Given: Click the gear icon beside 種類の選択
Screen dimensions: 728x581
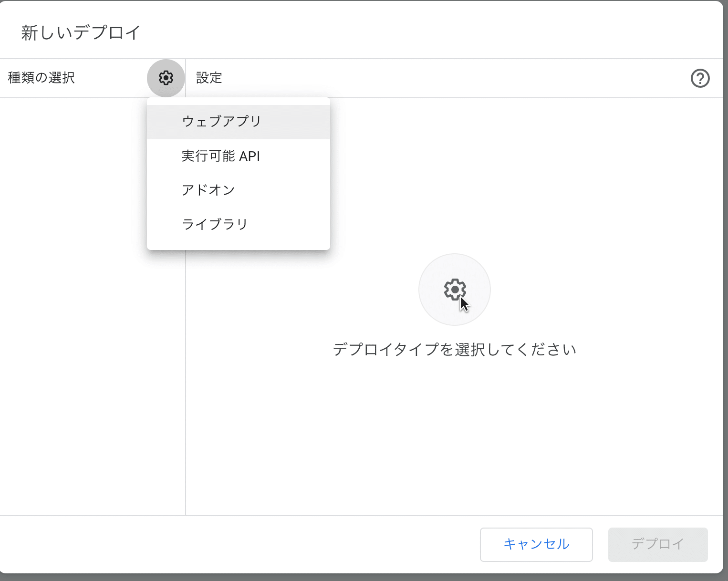Looking at the screenshot, I should tap(166, 78).
